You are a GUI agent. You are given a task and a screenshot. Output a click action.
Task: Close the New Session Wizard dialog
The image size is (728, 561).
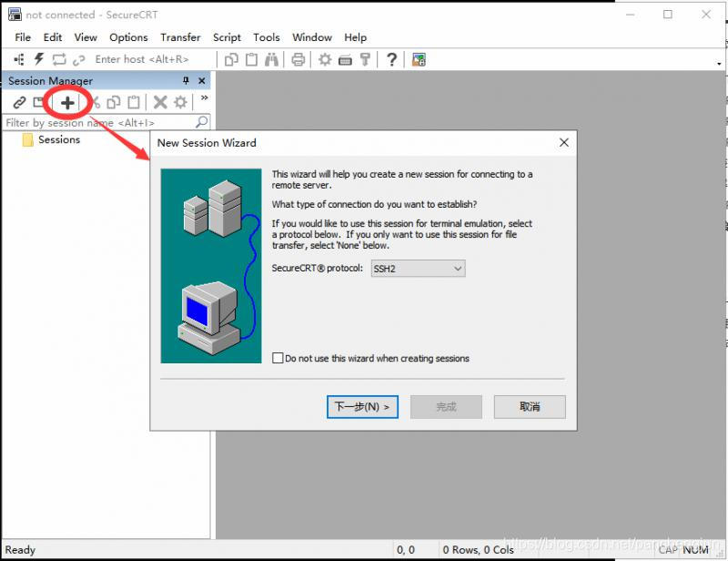pos(564,143)
